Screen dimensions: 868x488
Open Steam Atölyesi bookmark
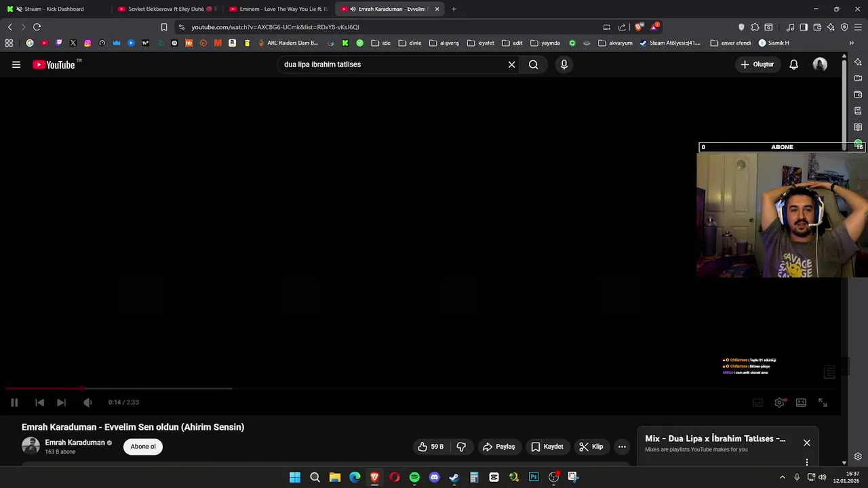point(670,43)
